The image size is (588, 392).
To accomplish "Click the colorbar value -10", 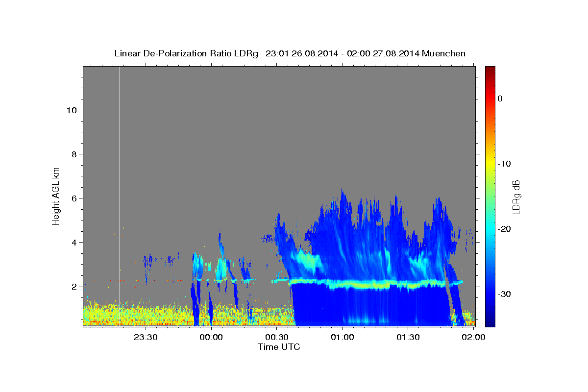I will (x=504, y=164).
